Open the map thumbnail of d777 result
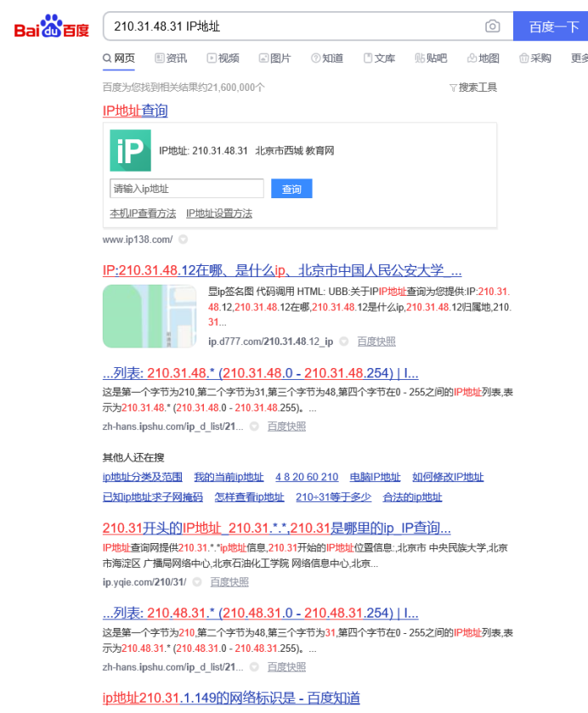588x713 pixels. pyautogui.click(x=150, y=316)
